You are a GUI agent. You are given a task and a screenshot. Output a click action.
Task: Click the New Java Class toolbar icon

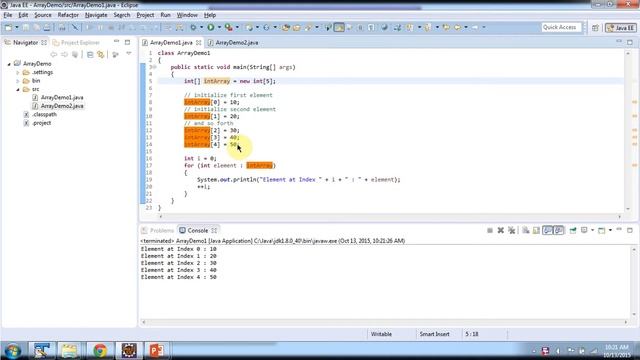pos(267,27)
